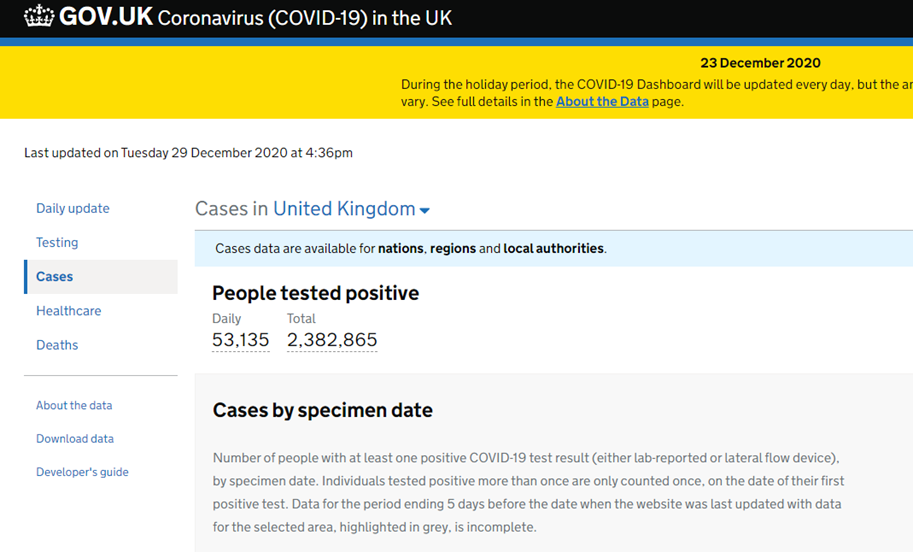Open the Developer's guide link
913x552 pixels.
point(82,472)
